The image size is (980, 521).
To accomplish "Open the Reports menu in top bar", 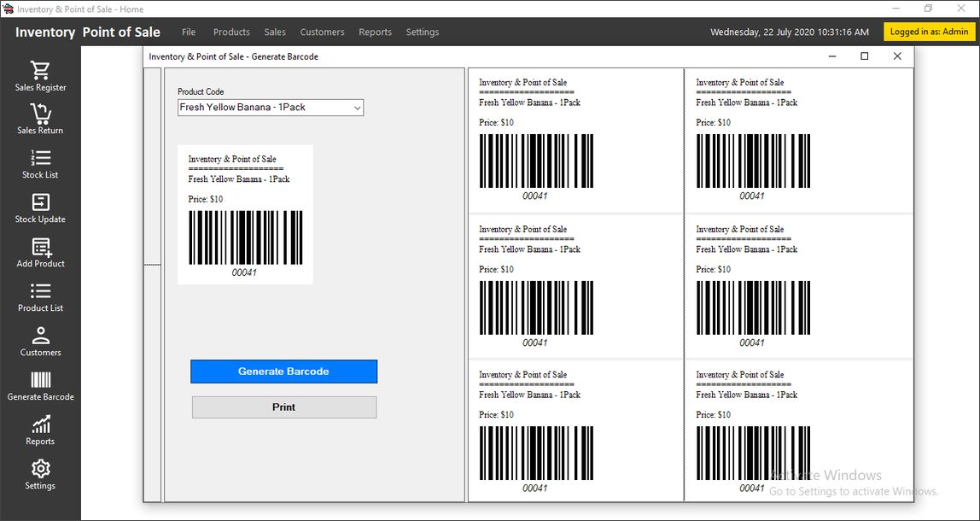I will tap(375, 32).
